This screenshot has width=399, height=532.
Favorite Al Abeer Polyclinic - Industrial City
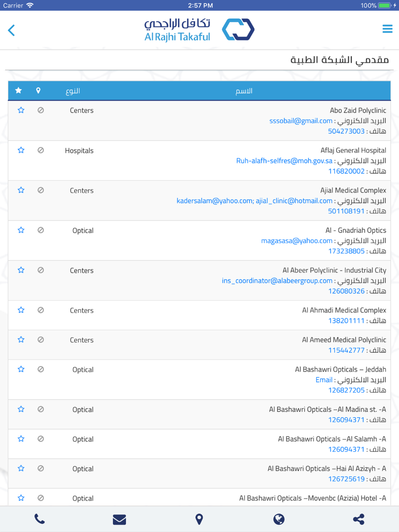click(21, 270)
